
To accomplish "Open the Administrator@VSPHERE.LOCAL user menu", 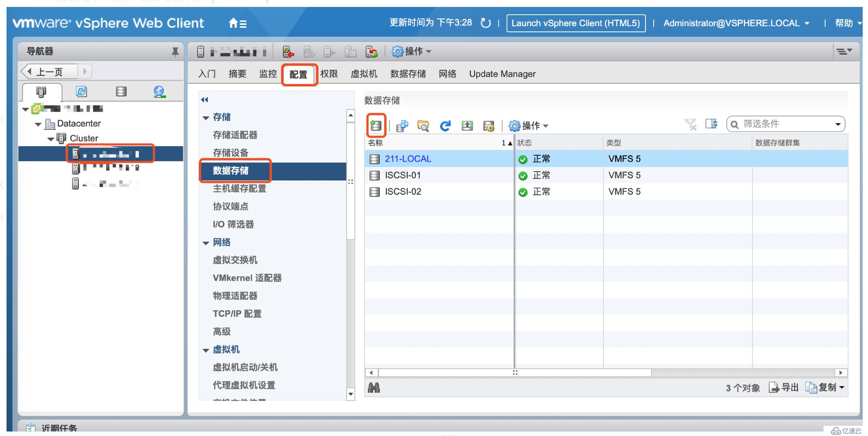I will [x=736, y=23].
